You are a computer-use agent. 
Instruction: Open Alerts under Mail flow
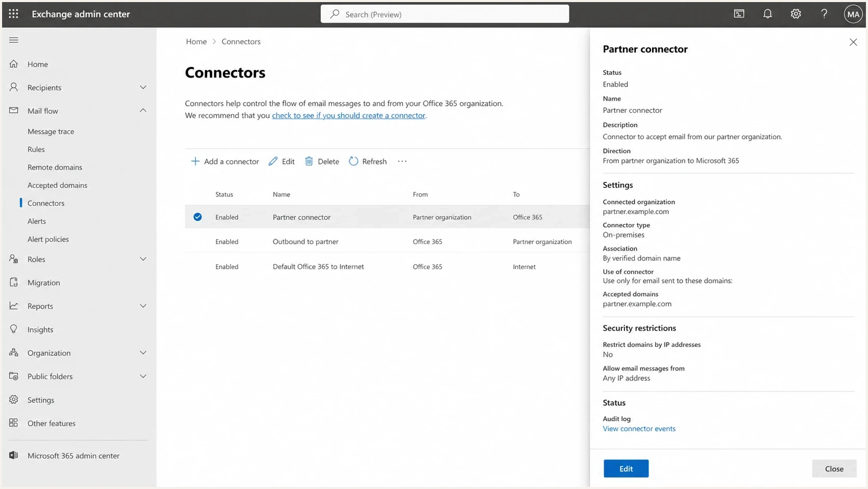point(37,221)
